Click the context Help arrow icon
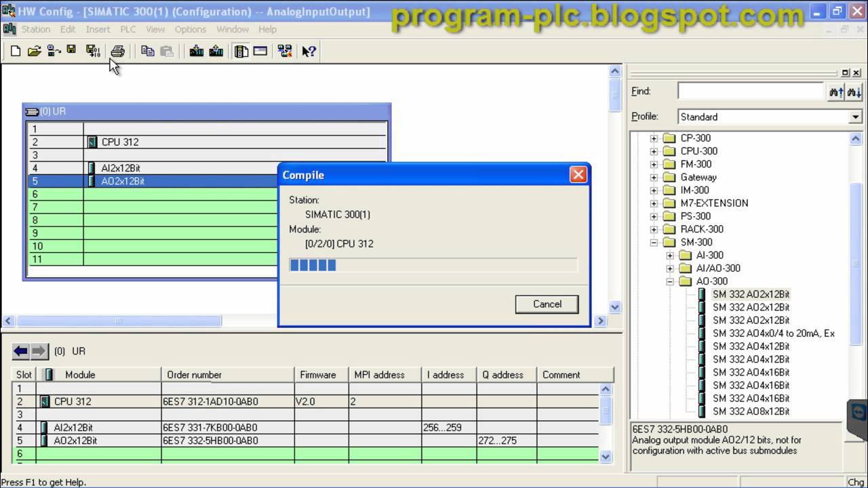 pos(309,51)
